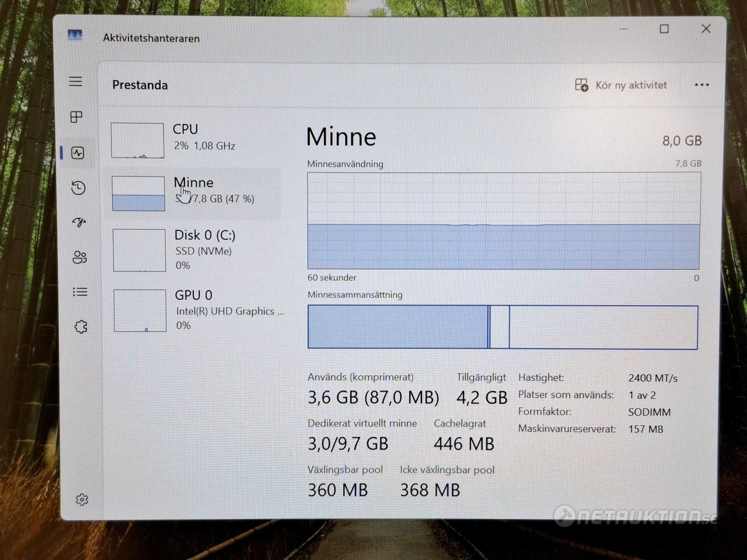Open the hamburger navigation menu
This screenshot has width=747, height=560.
(x=75, y=81)
